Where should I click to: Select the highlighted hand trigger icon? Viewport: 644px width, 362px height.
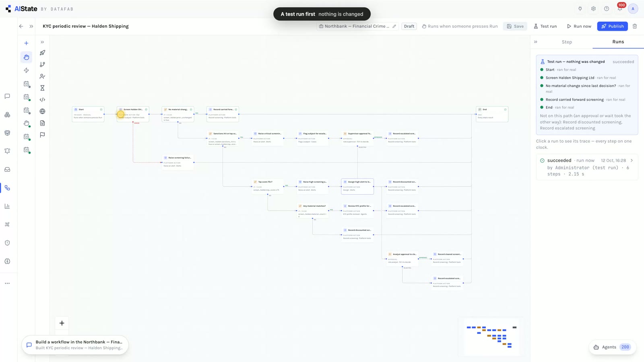pos(26,57)
